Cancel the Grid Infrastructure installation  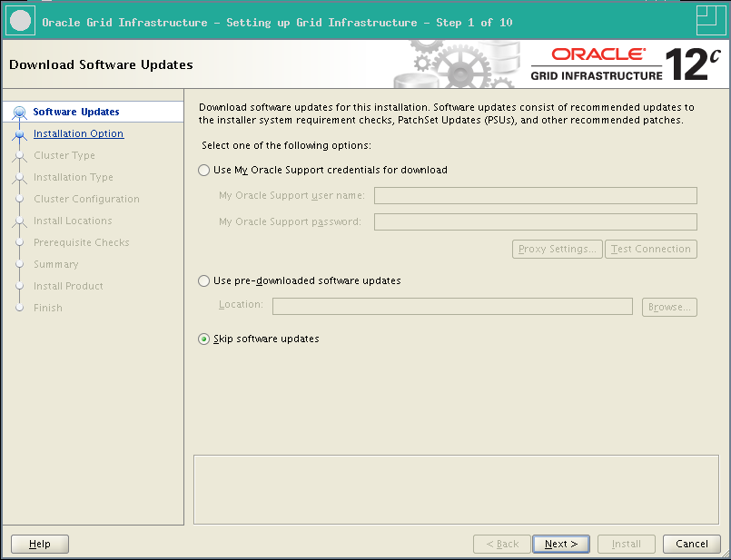pyautogui.click(x=691, y=544)
